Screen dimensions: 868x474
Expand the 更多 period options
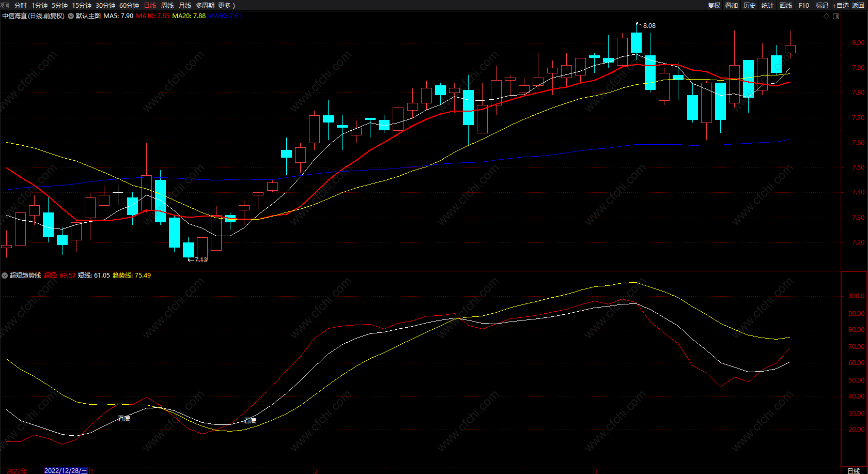[226, 5]
